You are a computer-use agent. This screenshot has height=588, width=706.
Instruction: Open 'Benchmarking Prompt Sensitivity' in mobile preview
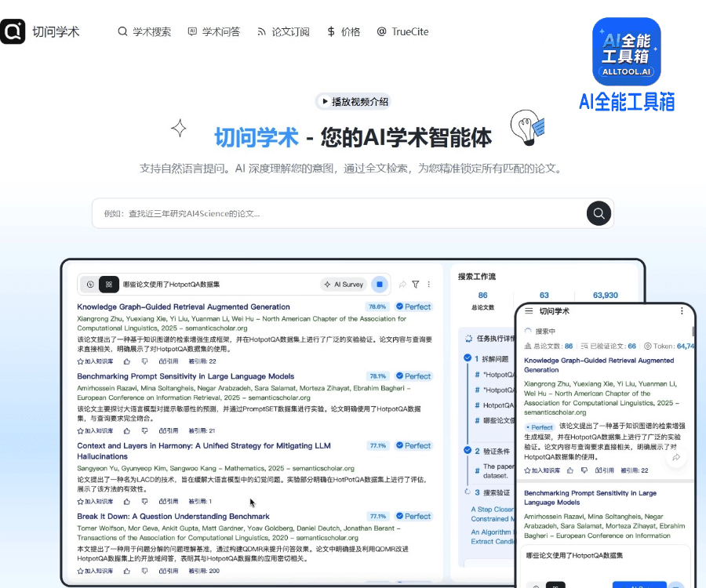tap(590, 498)
